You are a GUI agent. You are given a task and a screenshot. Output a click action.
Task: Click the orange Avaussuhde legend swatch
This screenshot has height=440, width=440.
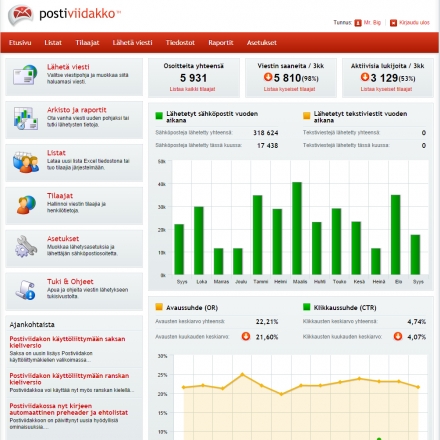159,307
